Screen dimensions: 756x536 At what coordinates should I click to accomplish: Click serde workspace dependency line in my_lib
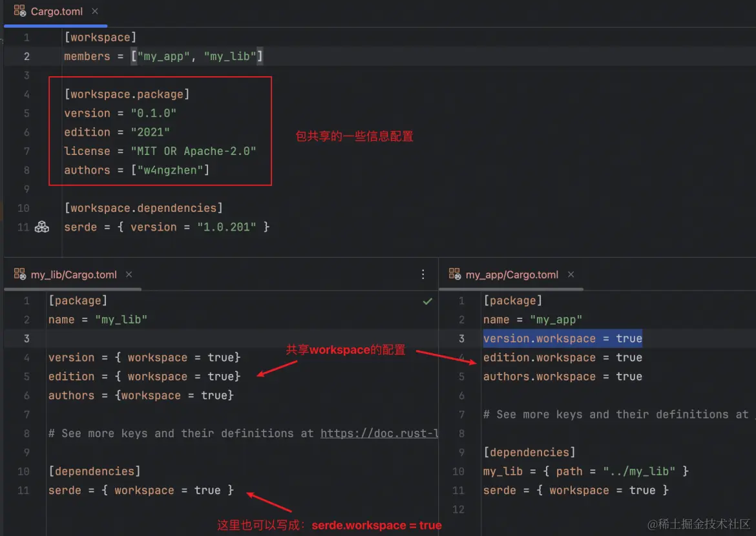click(x=141, y=490)
